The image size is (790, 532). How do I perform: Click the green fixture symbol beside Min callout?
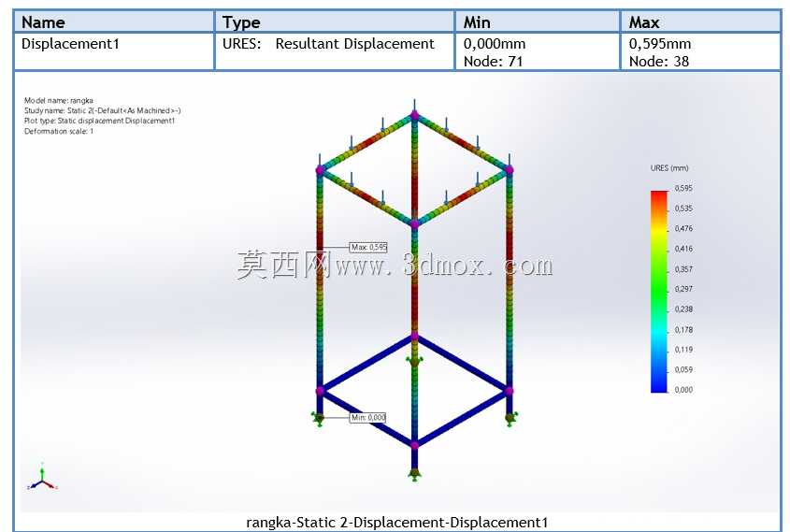(x=319, y=418)
